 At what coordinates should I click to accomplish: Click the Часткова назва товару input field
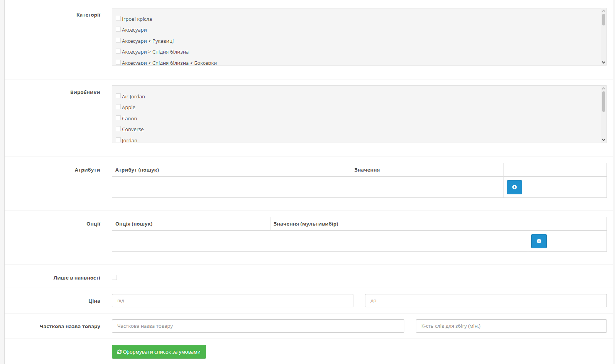(x=258, y=326)
